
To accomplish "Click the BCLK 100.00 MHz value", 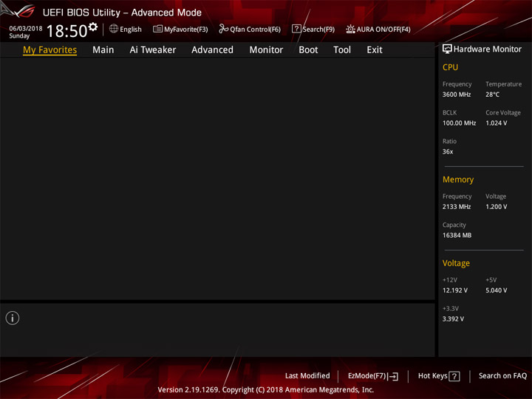I will pyautogui.click(x=459, y=123).
